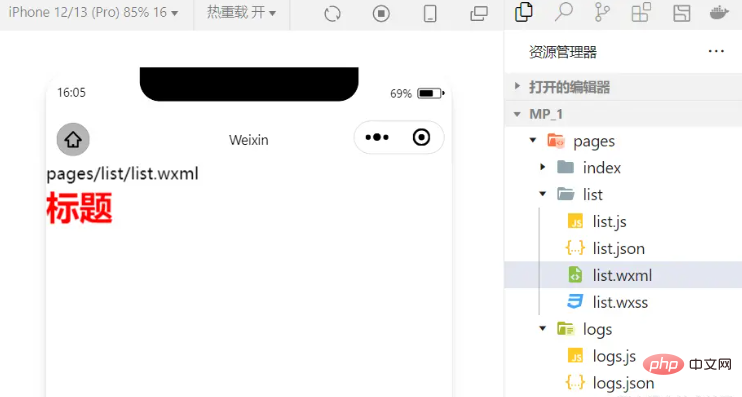Tap the capsule three-dots menu button
742x397 pixels.
pyautogui.click(x=377, y=138)
